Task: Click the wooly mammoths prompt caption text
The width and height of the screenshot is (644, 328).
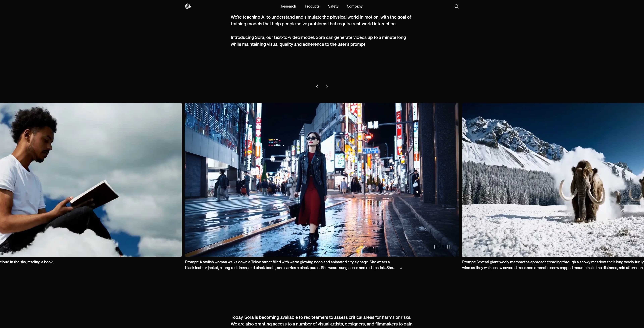Action: (552, 265)
